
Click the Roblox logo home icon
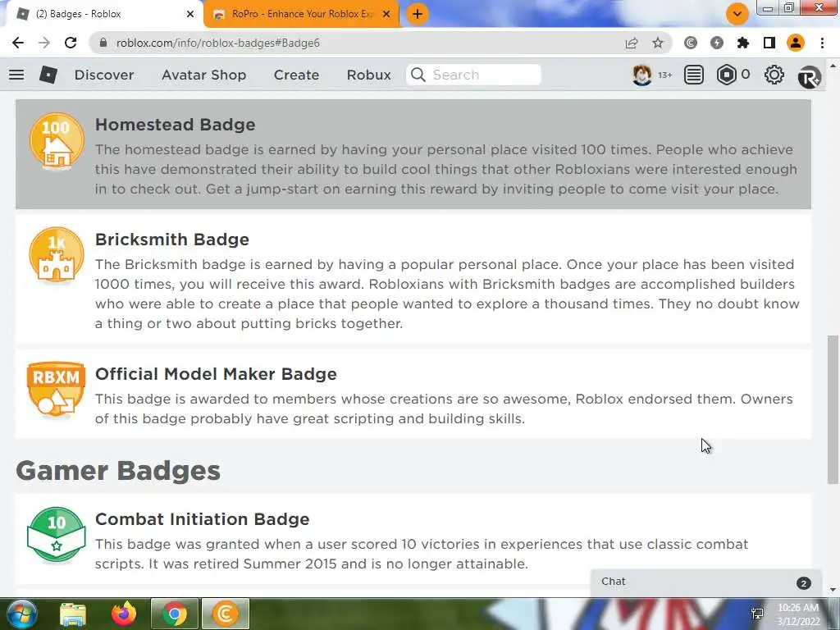pos(48,75)
